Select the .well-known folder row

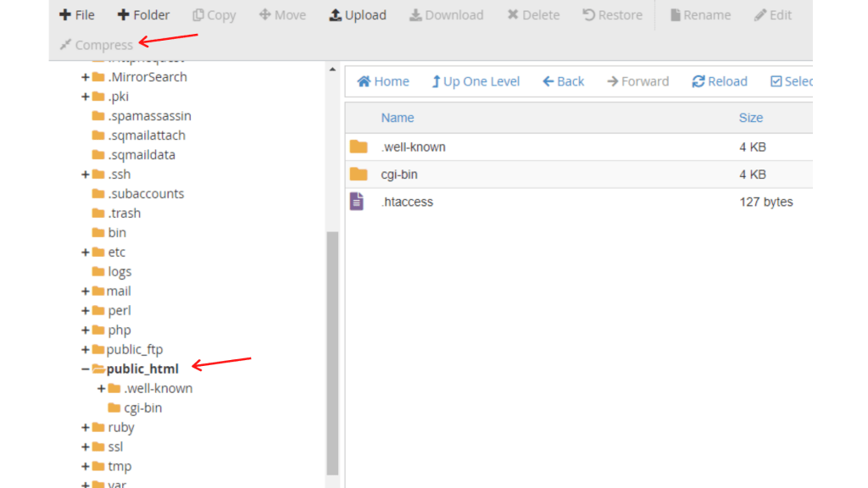click(413, 147)
